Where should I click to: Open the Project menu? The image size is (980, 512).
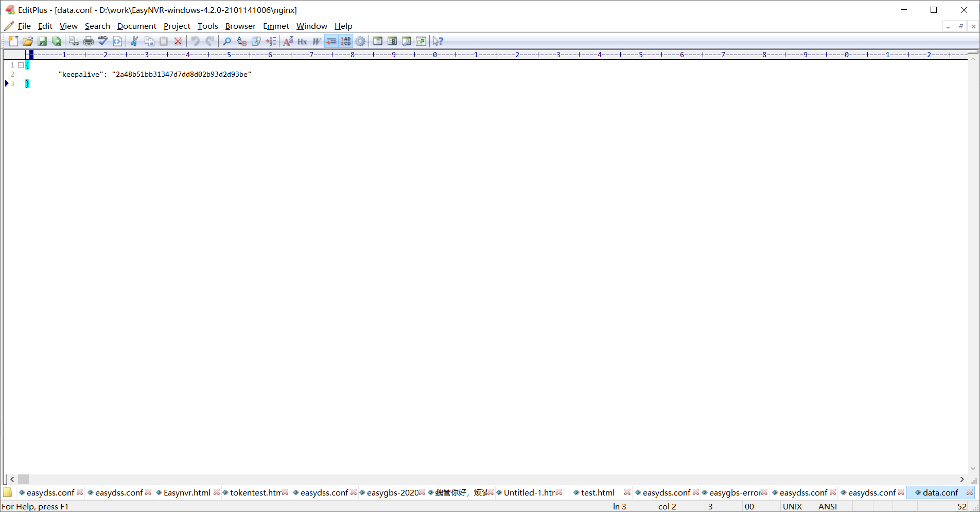177,26
